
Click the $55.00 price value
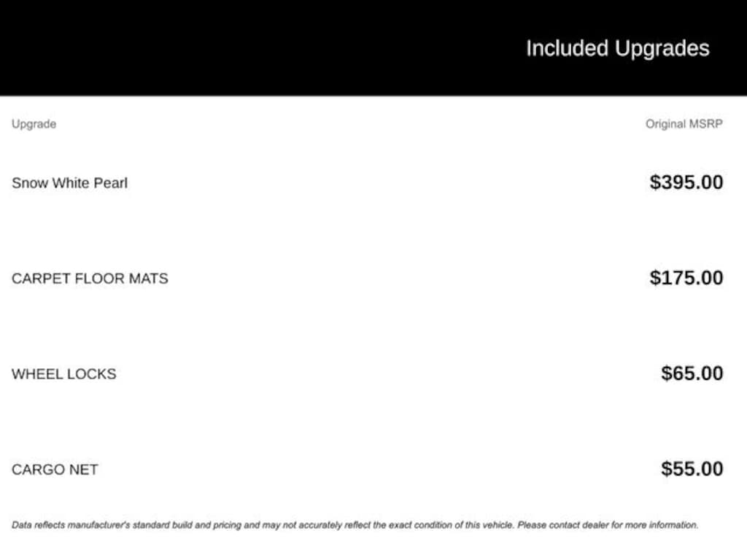coord(692,469)
